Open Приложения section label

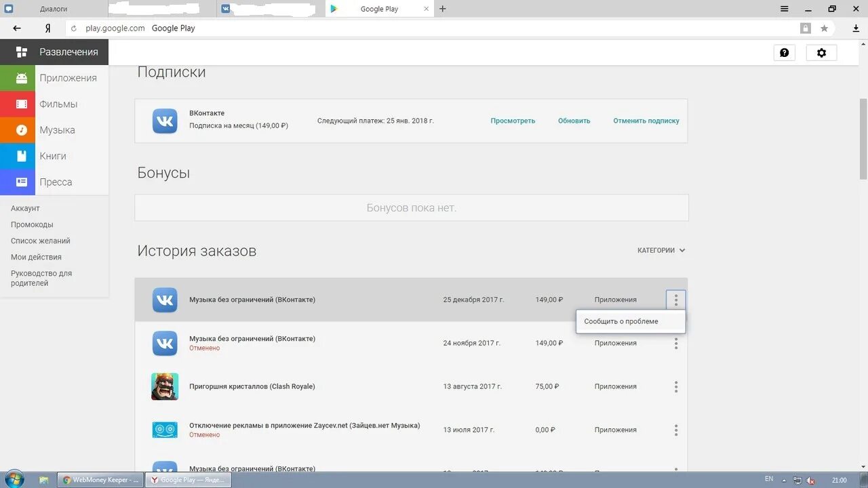68,78
